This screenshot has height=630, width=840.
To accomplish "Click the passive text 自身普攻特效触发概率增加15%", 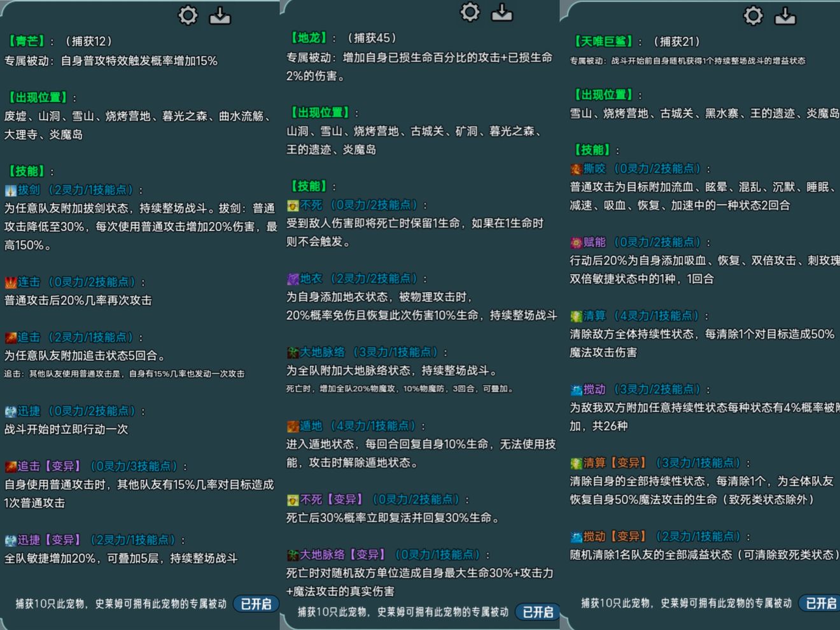I will click(x=139, y=61).
